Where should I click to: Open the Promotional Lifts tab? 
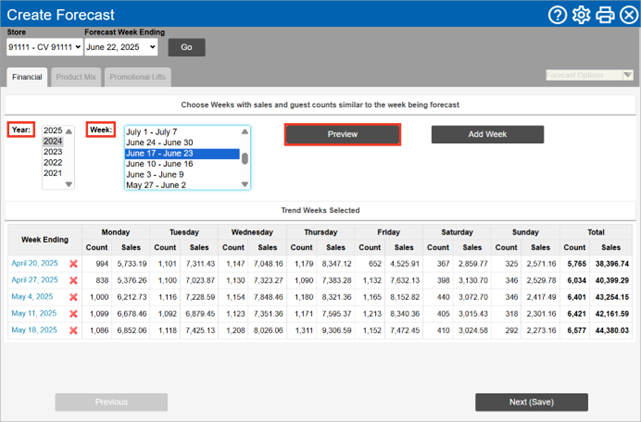138,77
